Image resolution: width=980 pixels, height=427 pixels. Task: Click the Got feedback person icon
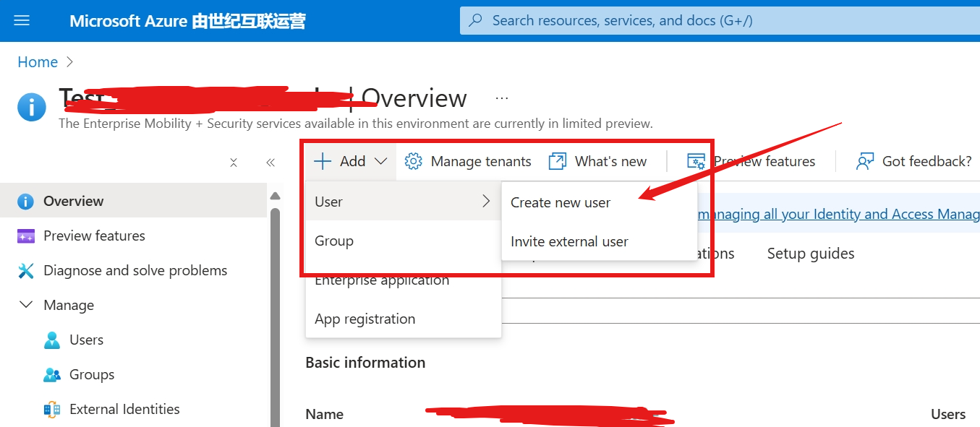pos(865,161)
